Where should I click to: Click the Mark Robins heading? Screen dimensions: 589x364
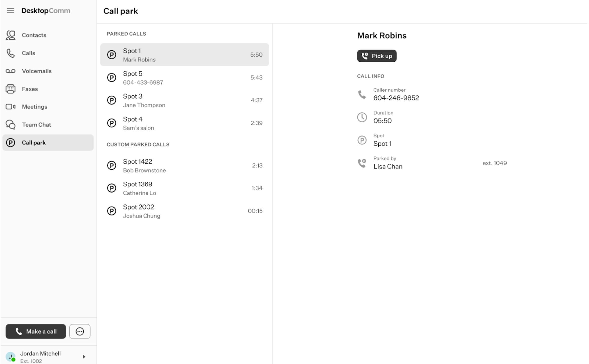[x=382, y=36]
